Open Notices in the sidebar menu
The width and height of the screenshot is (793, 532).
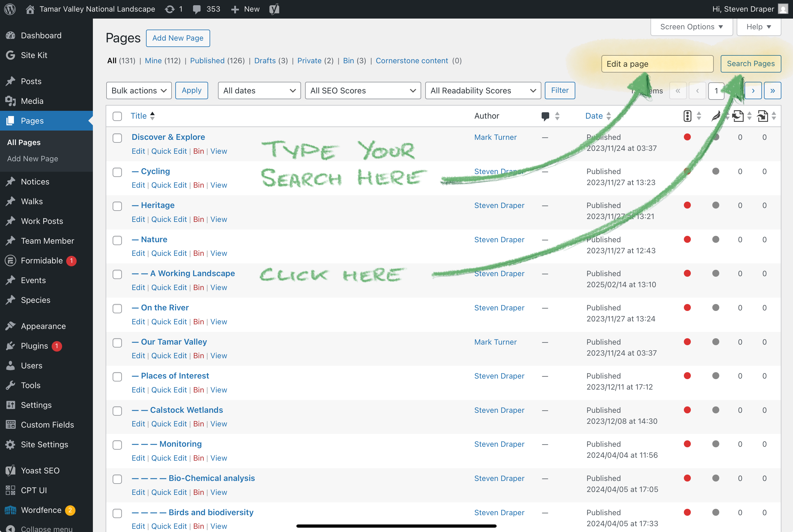(35, 182)
